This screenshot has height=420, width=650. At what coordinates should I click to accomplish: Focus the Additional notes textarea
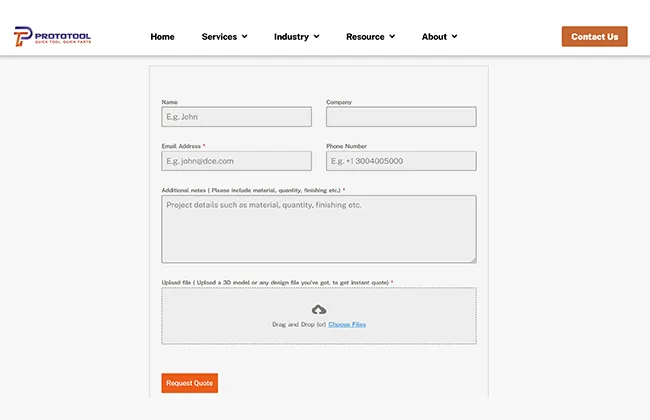coord(319,229)
